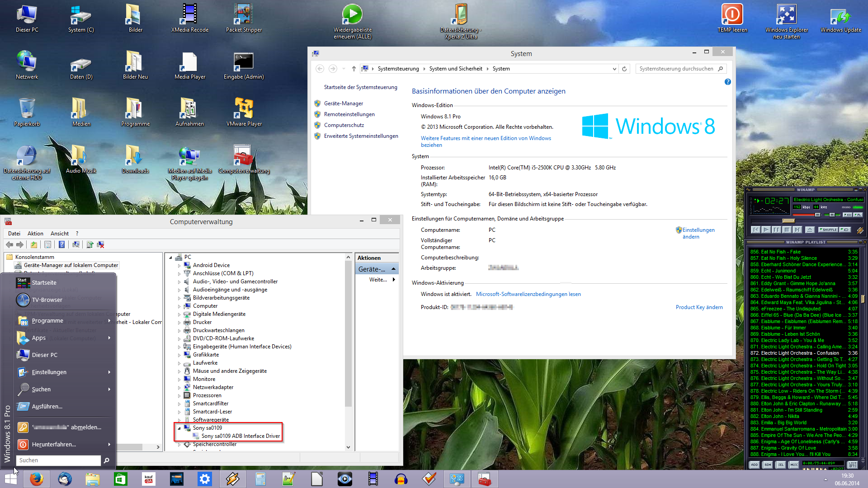
Task: Open Datei menu in Computerverwaltung
Action: (14, 234)
